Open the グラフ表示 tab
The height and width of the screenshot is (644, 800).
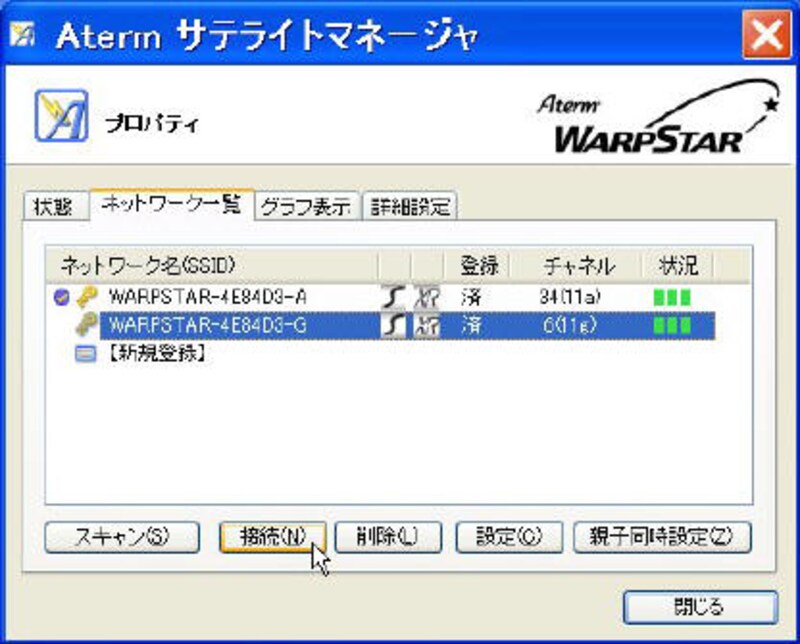pos(306,207)
